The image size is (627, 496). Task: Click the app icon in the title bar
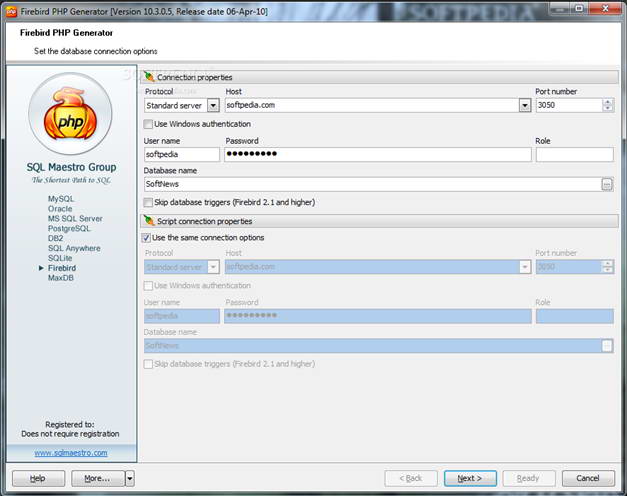tap(10, 9)
